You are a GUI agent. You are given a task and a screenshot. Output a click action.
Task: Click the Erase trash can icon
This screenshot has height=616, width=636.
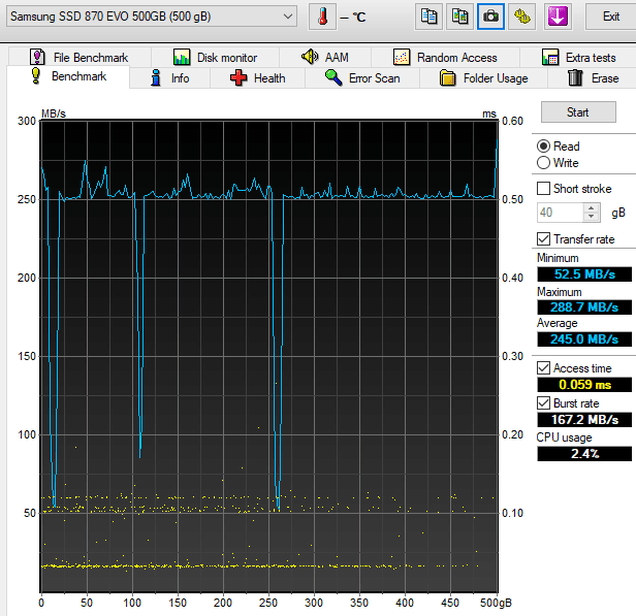coord(575,78)
